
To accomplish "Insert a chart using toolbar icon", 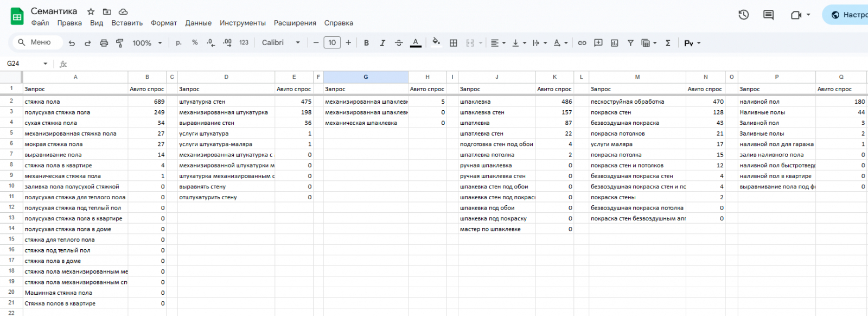I will pos(614,43).
